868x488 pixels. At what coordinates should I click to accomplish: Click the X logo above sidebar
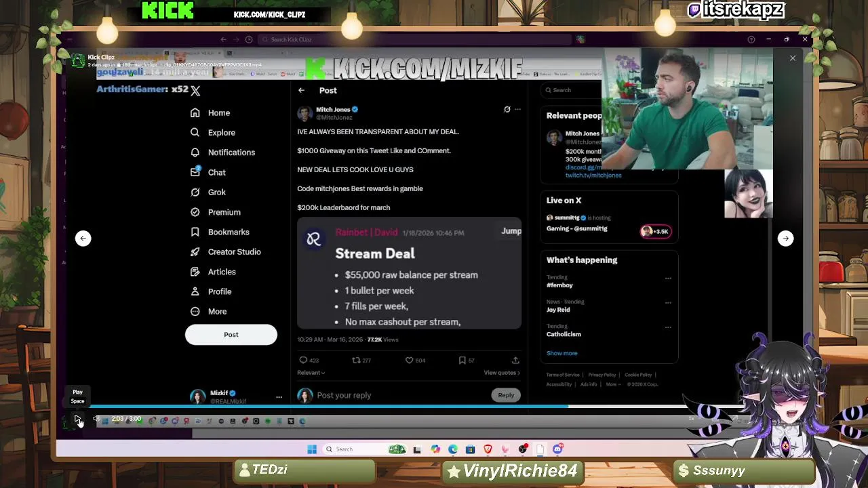195,90
